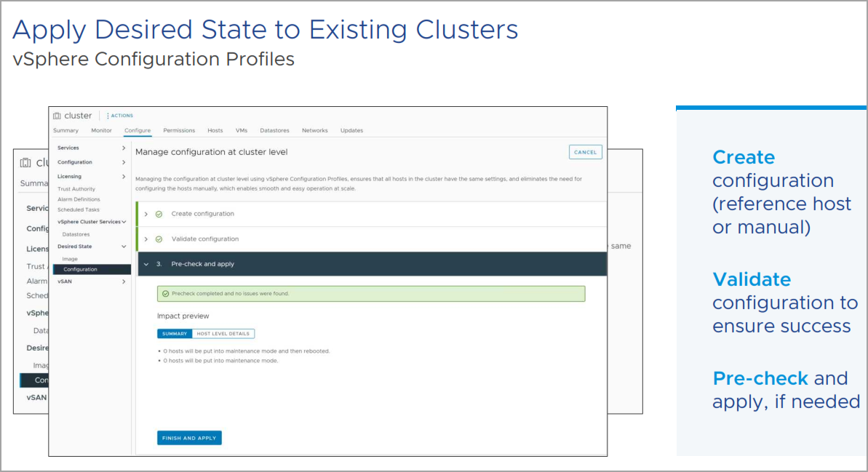Open the Permissions tab
The width and height of the screenshot is (868, 472).
(179, 131)
